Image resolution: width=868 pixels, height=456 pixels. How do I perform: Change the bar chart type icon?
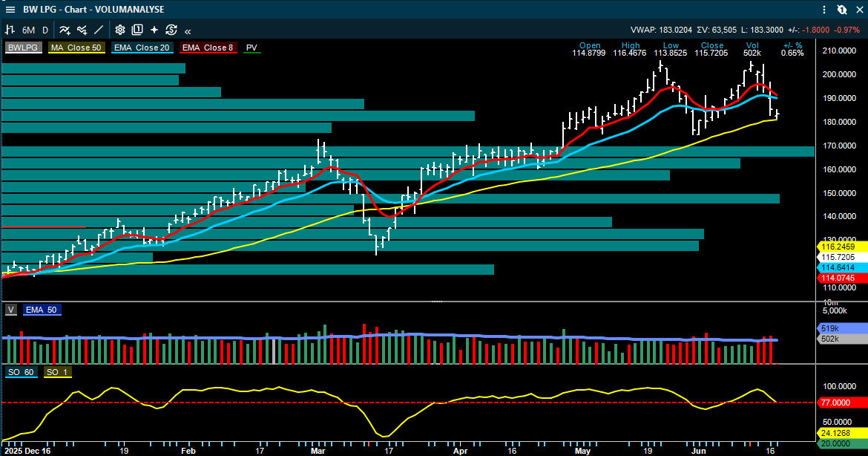tap(10, 30)
